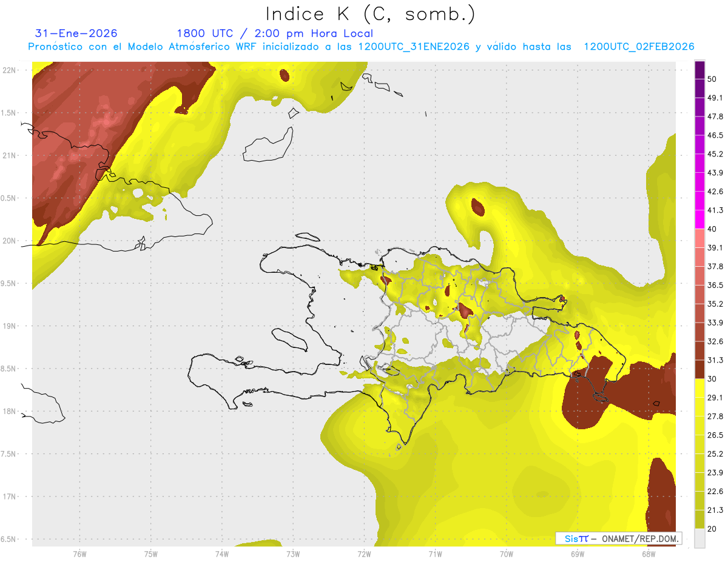728x562 pixels.
Task: Click the "6.5N" latitude label
Action: click(9, 539)
